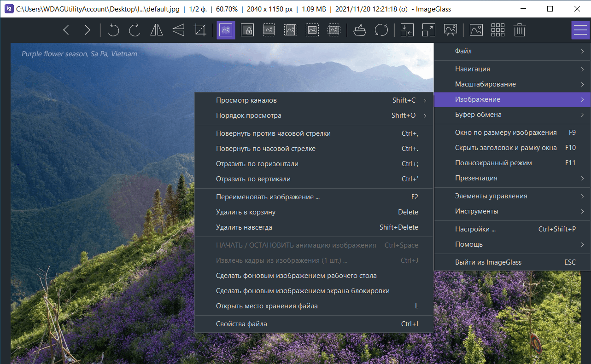Refresh the image with the toolbar icon
This screenshot has height=364, width=591.
pos(381,30)
